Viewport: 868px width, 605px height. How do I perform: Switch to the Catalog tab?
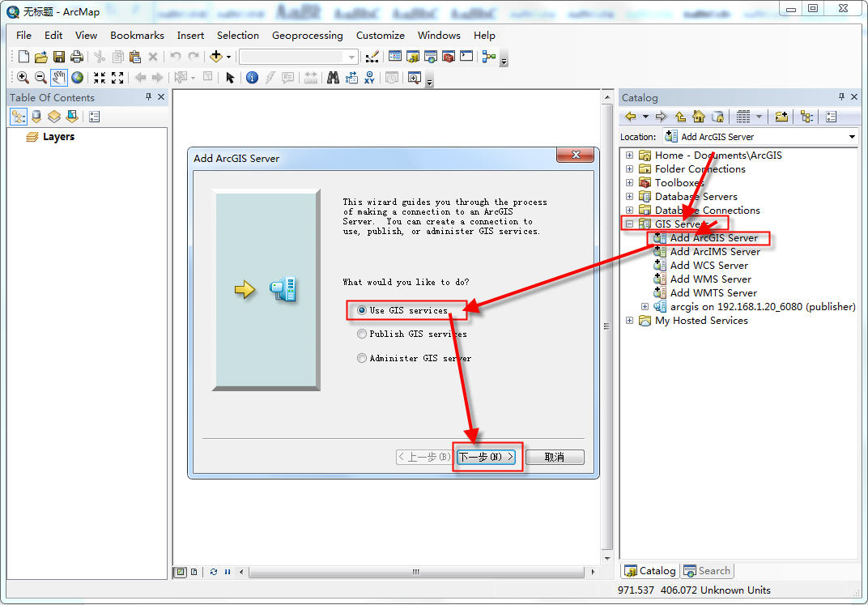point(650,571)
